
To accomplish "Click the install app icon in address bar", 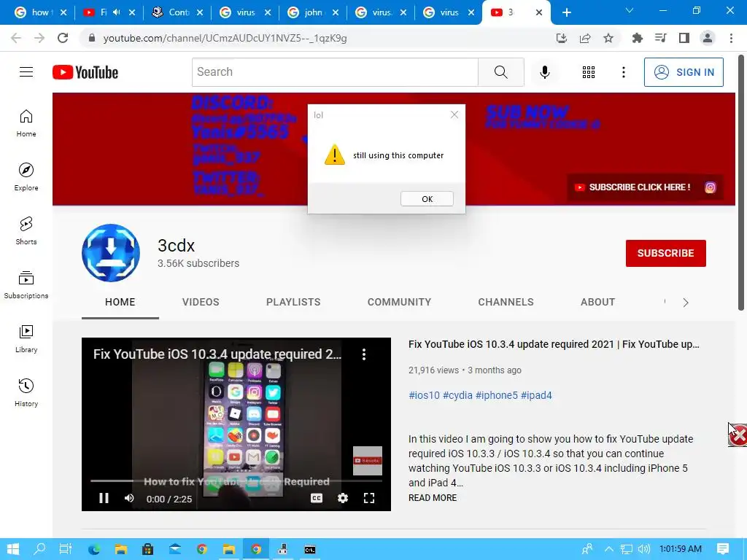I will point(561,38).
